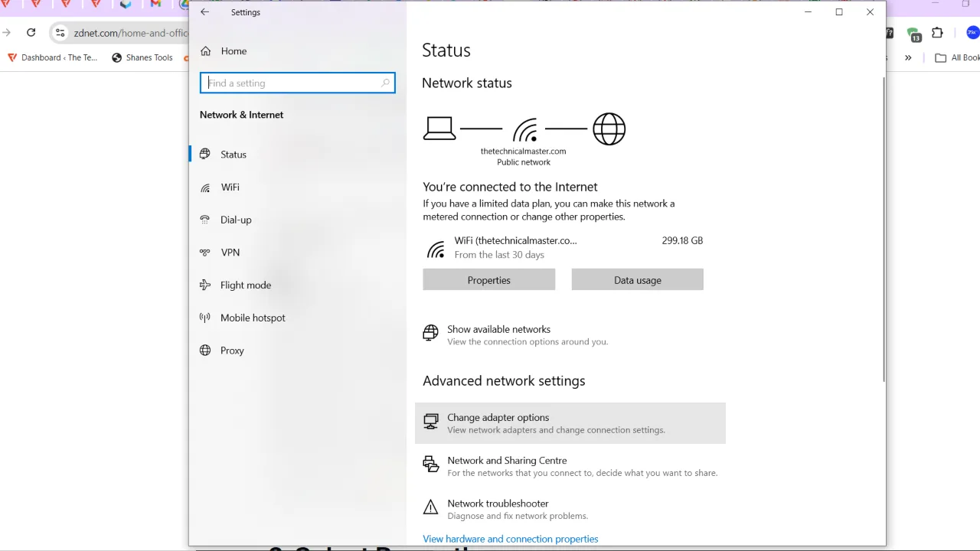
Task: Select the VPN sidebar icon
Action: pos(204,252)
